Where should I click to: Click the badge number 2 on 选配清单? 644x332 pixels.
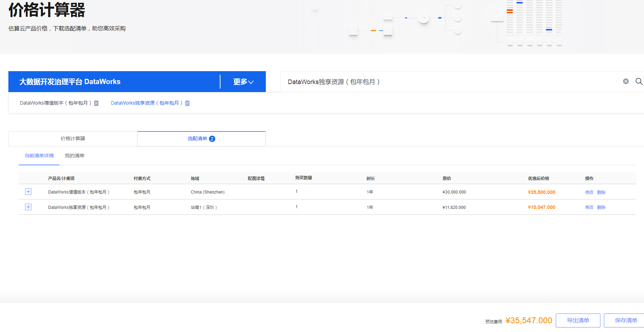[212, 139]
